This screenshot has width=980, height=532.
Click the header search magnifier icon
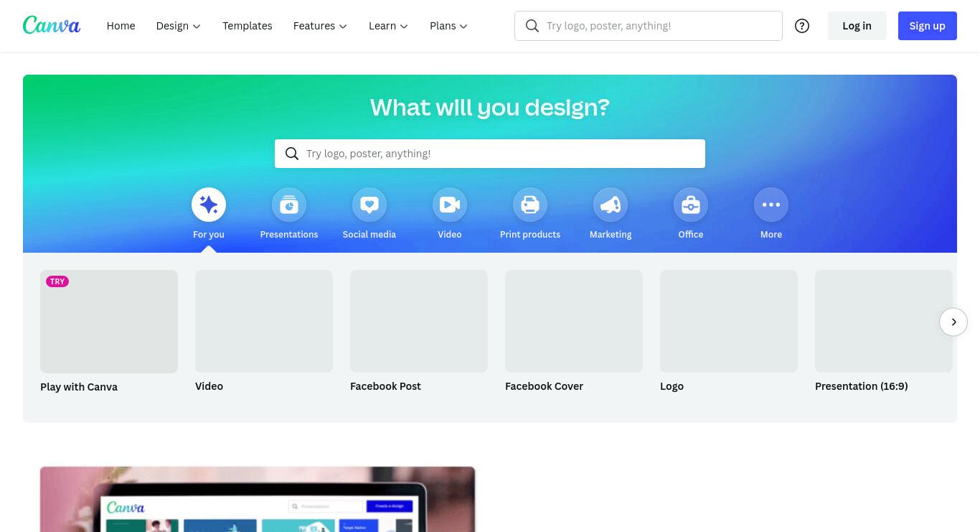[532, 26]
